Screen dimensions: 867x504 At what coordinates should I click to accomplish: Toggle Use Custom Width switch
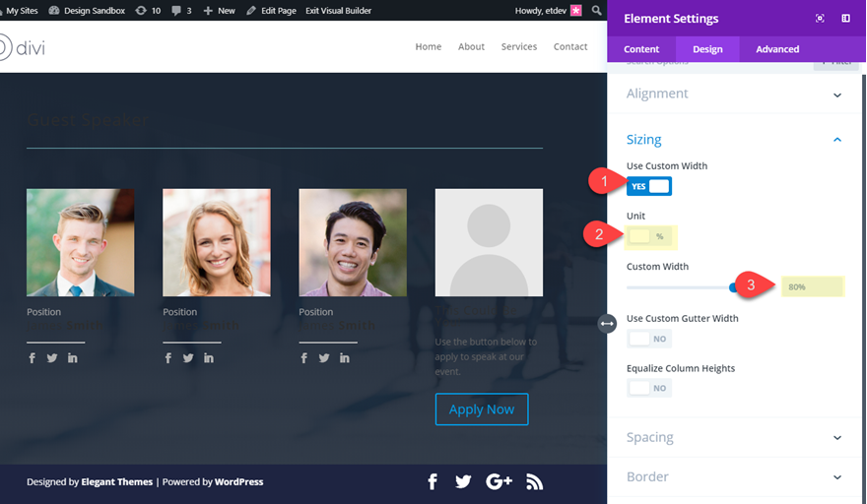coord(649,186)
